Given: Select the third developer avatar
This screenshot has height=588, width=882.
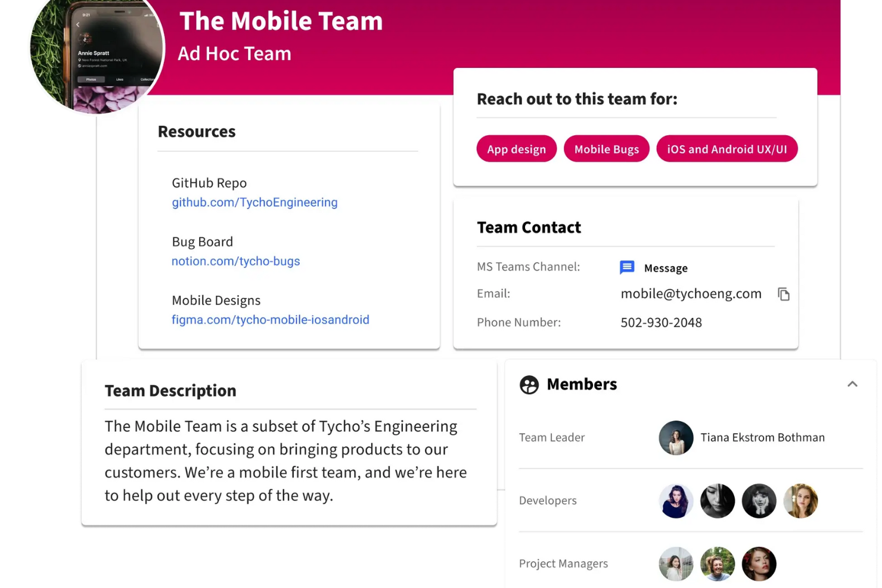Looking at the screenshot, I should click(x=759, y=501).
